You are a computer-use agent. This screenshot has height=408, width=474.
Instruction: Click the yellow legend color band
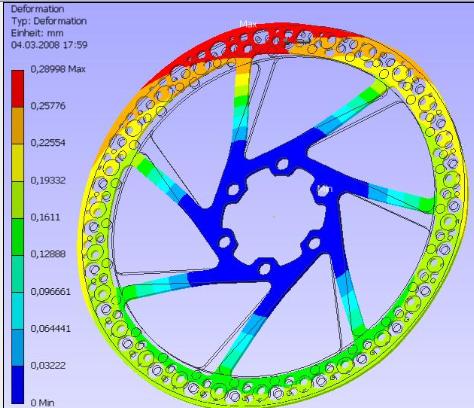click(18, 163)
